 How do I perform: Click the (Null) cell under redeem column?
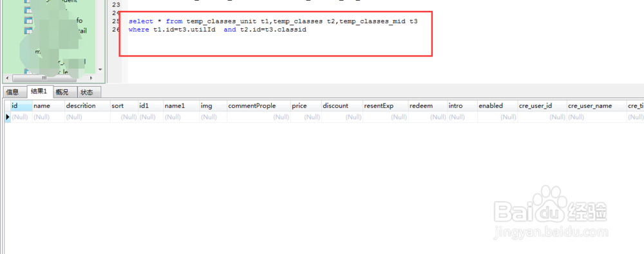428,117
